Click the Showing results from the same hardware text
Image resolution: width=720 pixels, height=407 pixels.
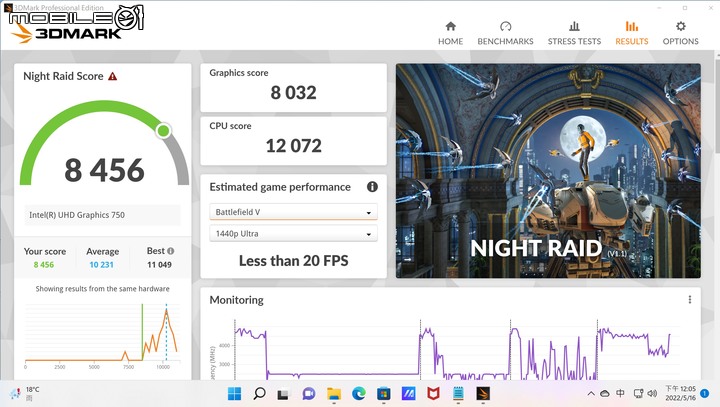[102, 289]
